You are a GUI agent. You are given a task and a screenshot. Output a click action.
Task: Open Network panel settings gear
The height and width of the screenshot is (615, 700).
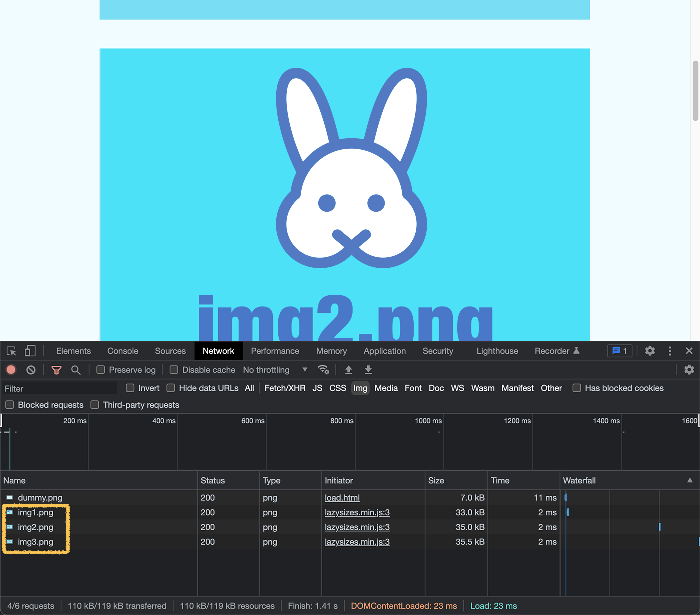coord(689,369)
